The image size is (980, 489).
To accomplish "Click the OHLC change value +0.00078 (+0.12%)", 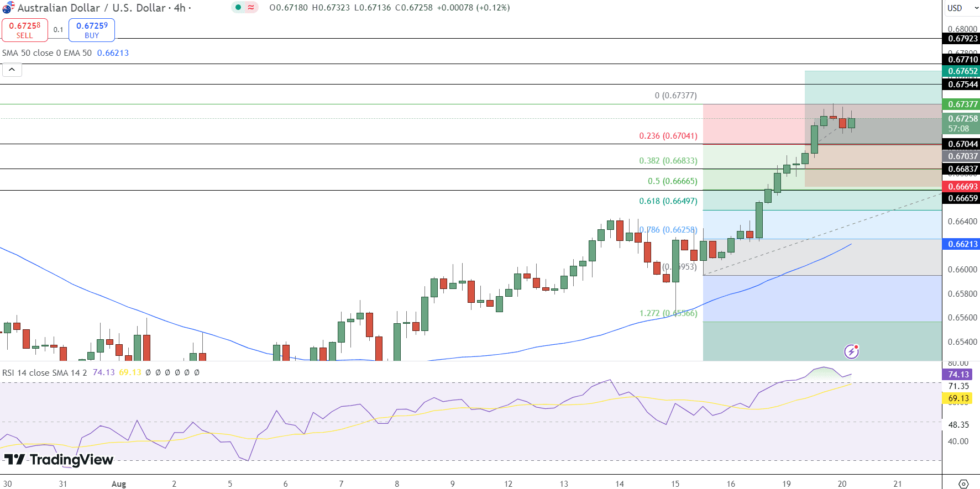I will (474, 8).
